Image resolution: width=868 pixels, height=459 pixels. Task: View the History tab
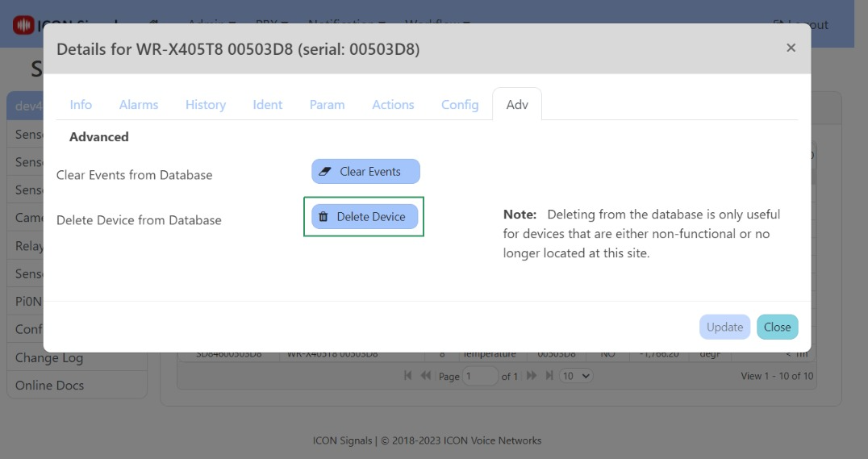click(205, 105)
